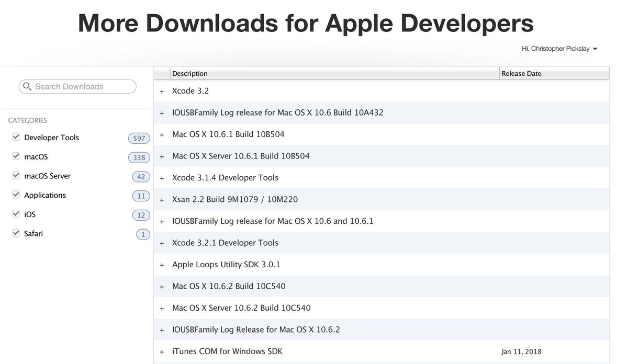Expand Apple Loops Utility SDK 3.0.1
Viewport: 628px width, 364px height.
(162, 265)
